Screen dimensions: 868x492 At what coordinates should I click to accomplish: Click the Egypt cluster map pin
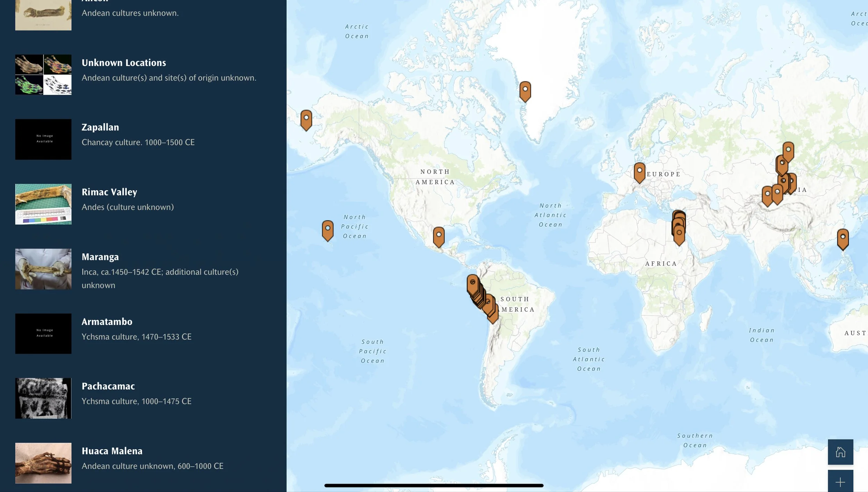(x=679, y=233)
